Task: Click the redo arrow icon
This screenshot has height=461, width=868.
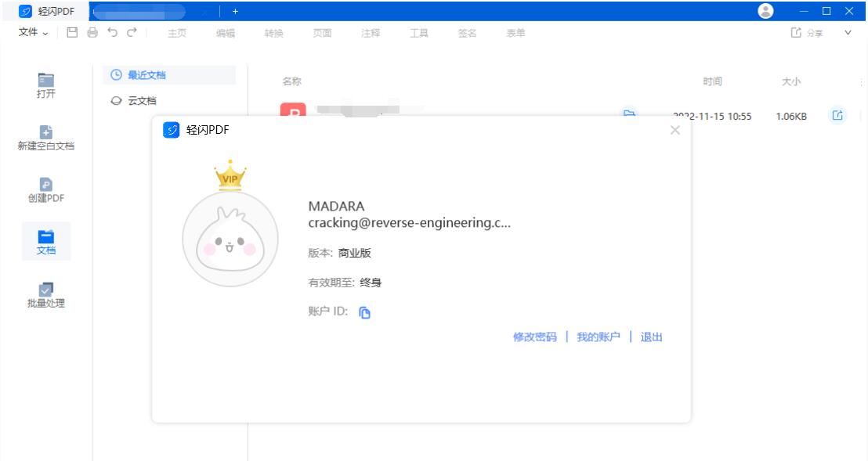Action: tap(130, 32)
